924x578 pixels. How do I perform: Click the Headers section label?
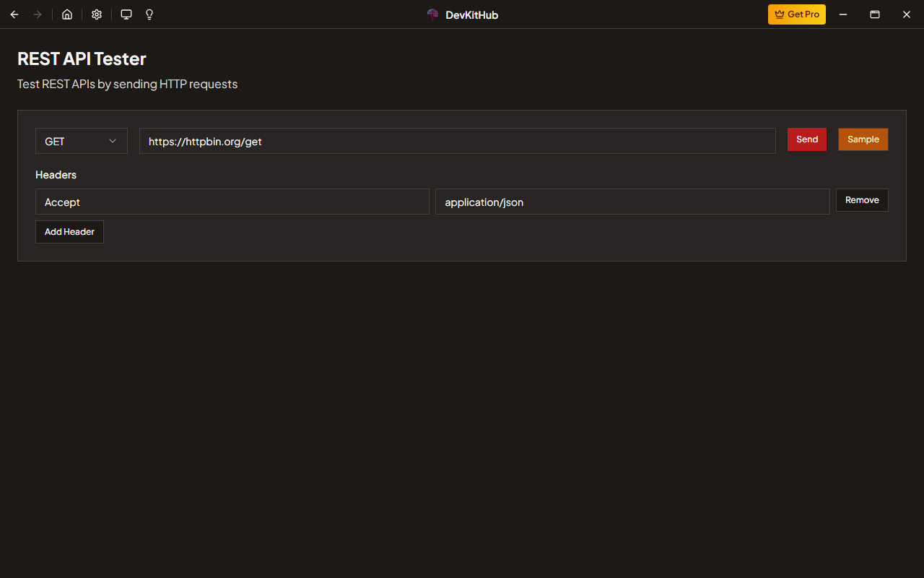56,175
